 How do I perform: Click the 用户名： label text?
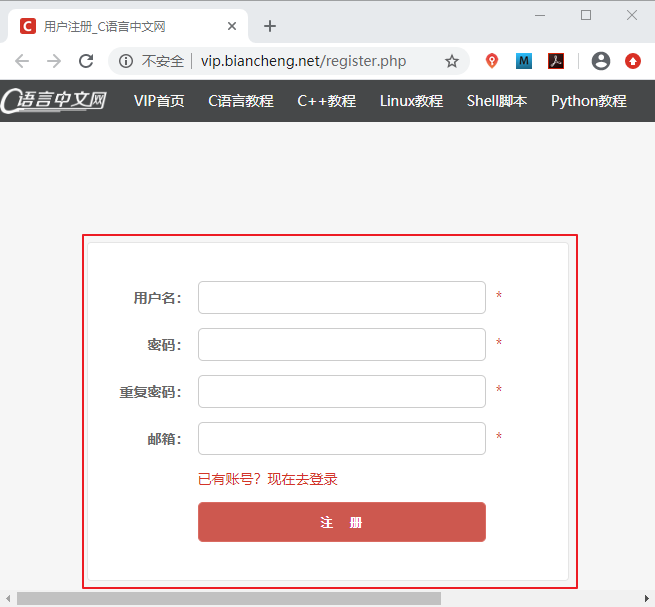157,298
